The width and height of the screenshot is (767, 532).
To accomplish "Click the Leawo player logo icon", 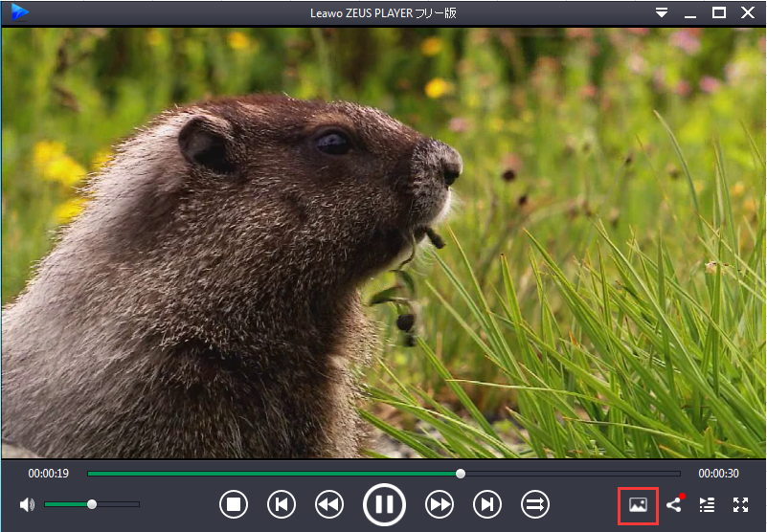I will pos(19,12).
